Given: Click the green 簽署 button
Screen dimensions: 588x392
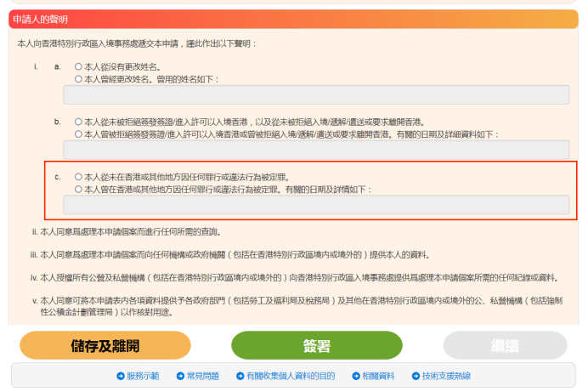Looking at the screenshot, I should (317, 345).
